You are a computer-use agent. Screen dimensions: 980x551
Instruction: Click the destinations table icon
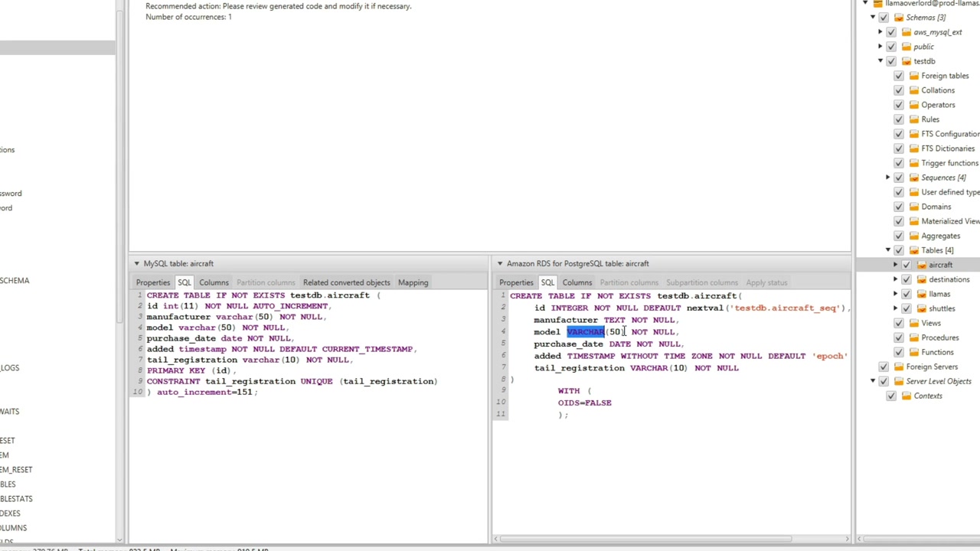pos(922,279)
